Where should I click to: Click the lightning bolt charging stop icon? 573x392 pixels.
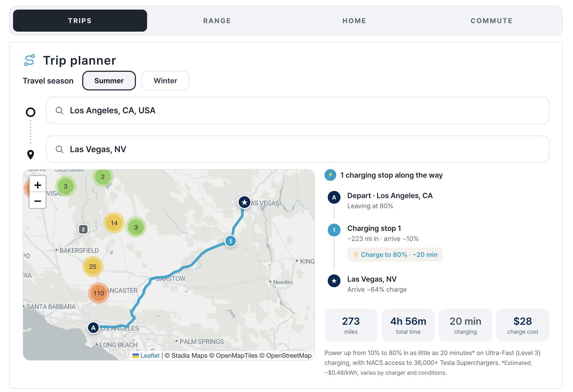pyautogui.click(x=330, y=175)
